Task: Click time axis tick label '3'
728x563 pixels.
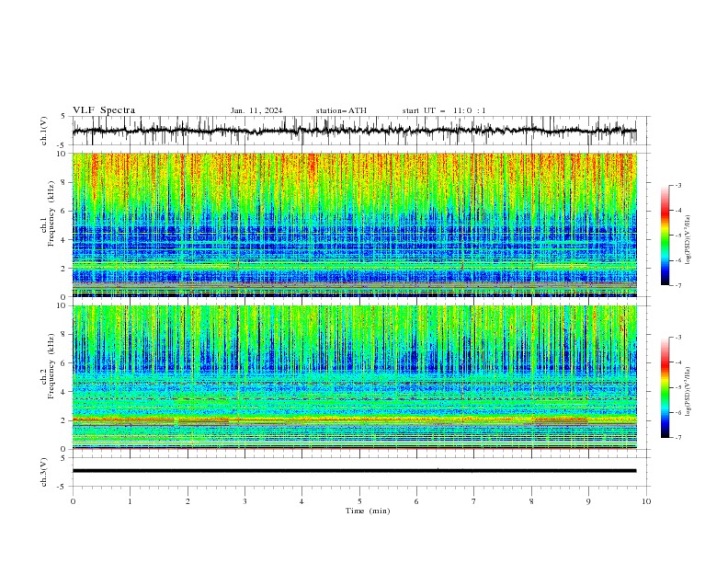Action: click(245, 501)
